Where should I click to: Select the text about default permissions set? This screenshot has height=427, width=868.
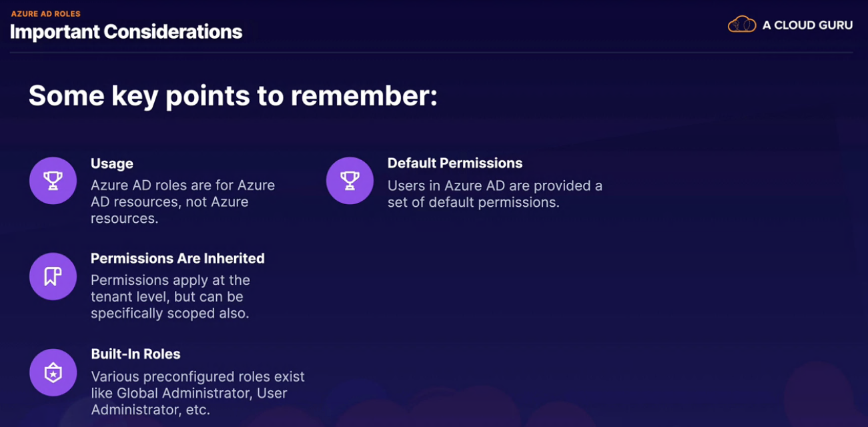(x=495, y=193)
